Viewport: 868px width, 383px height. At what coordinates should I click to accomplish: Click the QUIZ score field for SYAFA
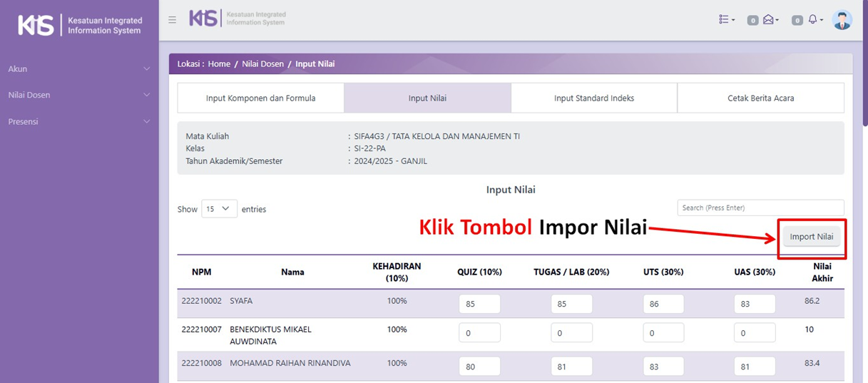click(x=479, y=304)
